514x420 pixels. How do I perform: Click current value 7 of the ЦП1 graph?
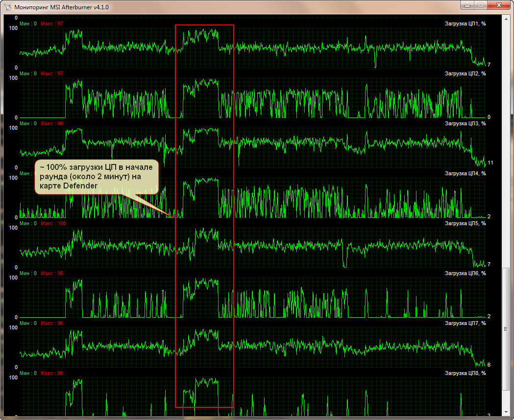tap(489, 65)
